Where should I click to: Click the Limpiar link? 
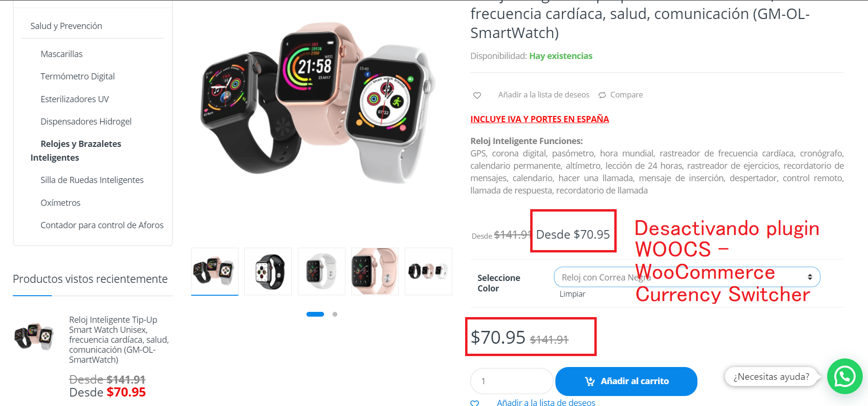coord(572,294)
